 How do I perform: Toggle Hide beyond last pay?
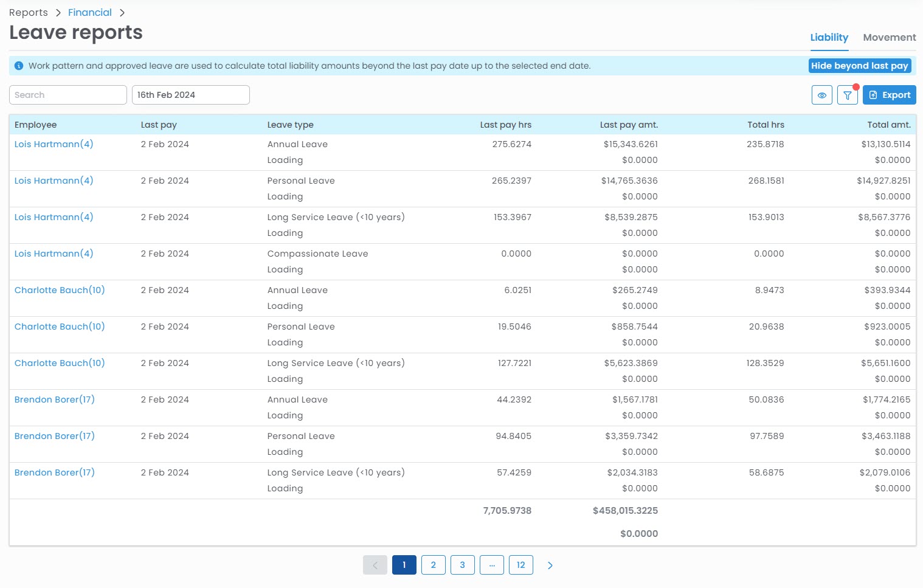[x=859, y=66]
